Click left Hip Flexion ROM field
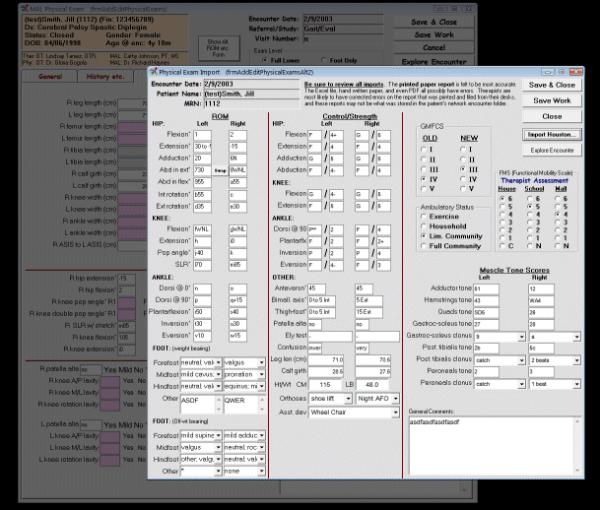The width and height of the screenshot is (600, 510). click(202, 135)
